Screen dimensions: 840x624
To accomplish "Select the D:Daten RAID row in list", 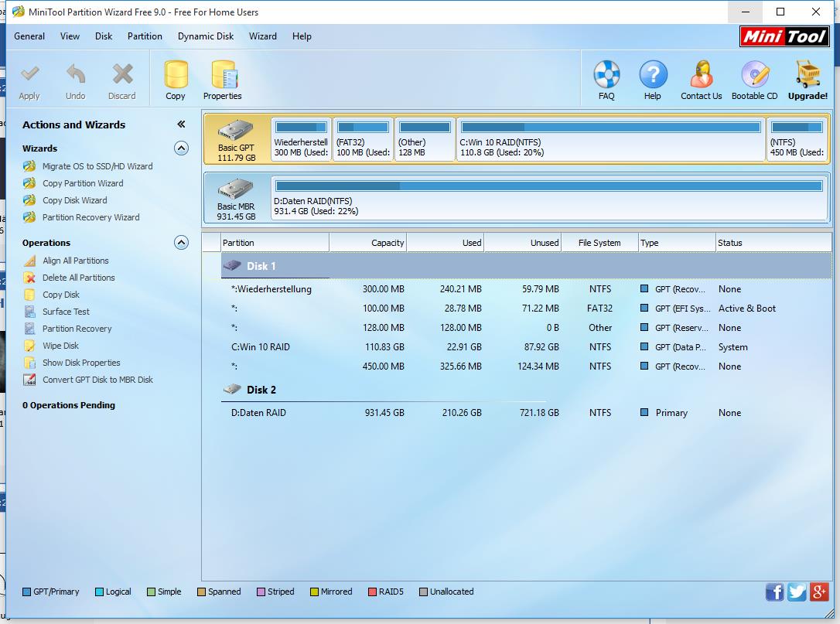I will coord(526,413).
